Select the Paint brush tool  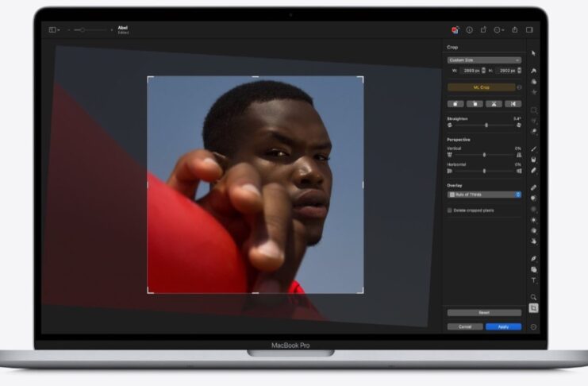tap(533, 149)
